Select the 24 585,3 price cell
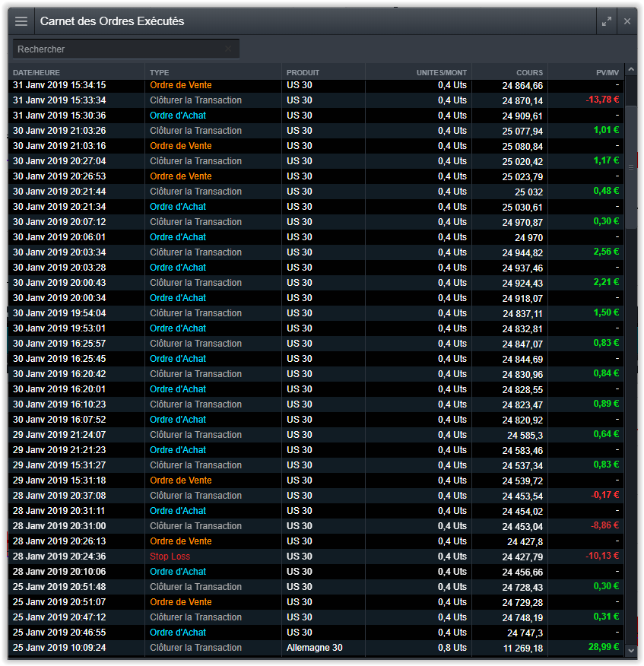The height and width of the screenshot is (666, 644). [525, 436]
